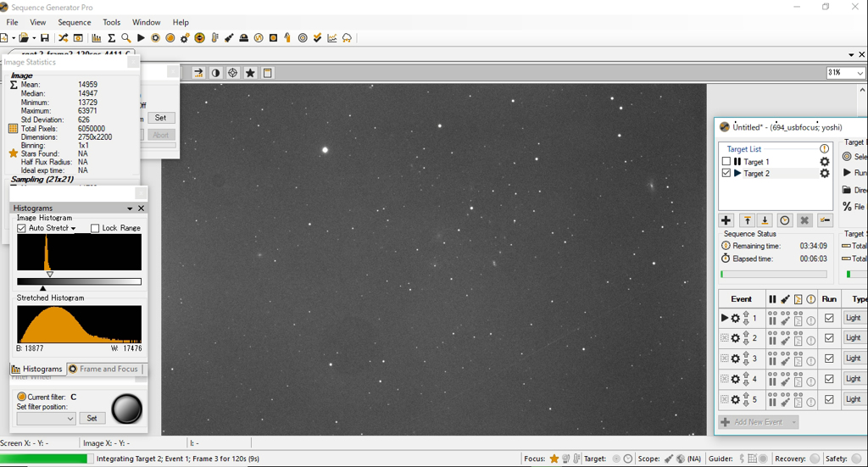868x467 pixels.
Task: Click the flashlight toolbar icon
Action: [x=229, y=37]
